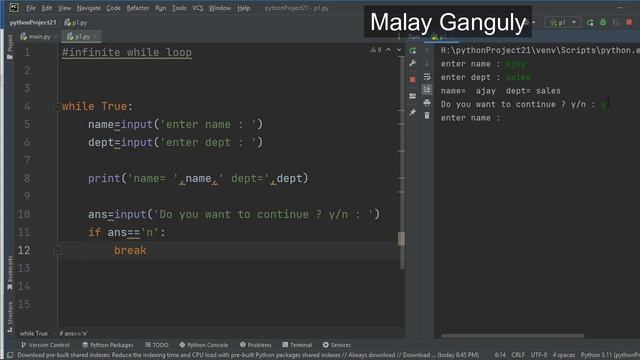
Task: Start debugging p1 with the bug icon
Action: 603,22
